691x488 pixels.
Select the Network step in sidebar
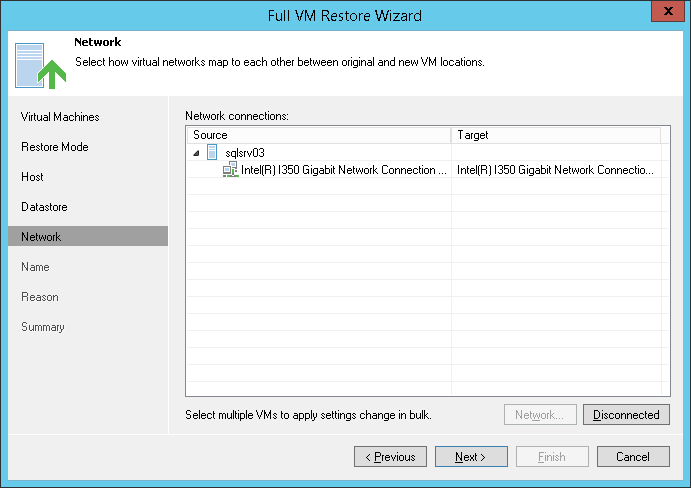(x=41, y=237)
